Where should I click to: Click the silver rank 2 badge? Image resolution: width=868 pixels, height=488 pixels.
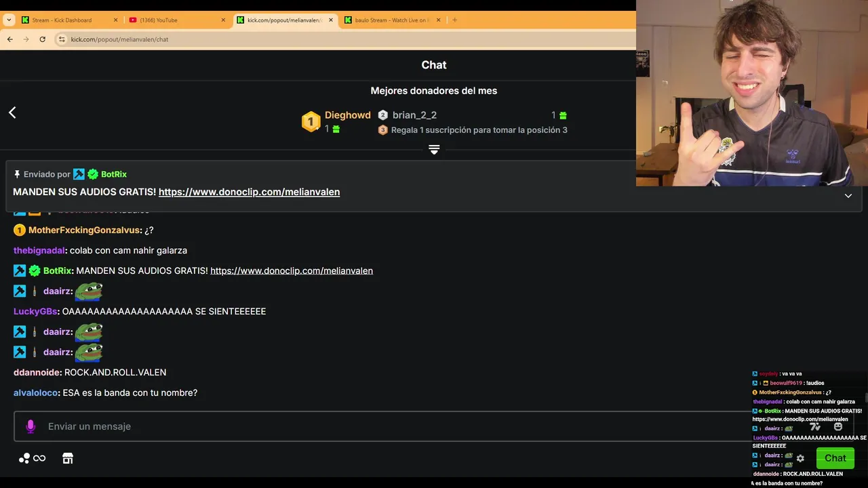pos(382,115)
